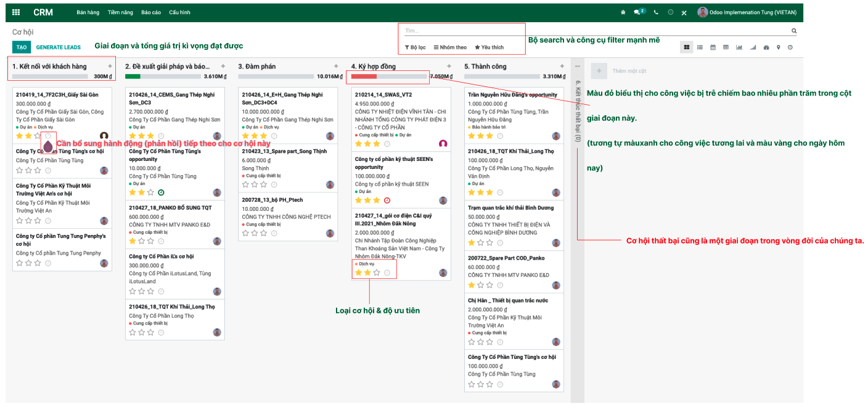Click the 5. Thành công column header
868x420 pixels.
[x=486, y=66]
